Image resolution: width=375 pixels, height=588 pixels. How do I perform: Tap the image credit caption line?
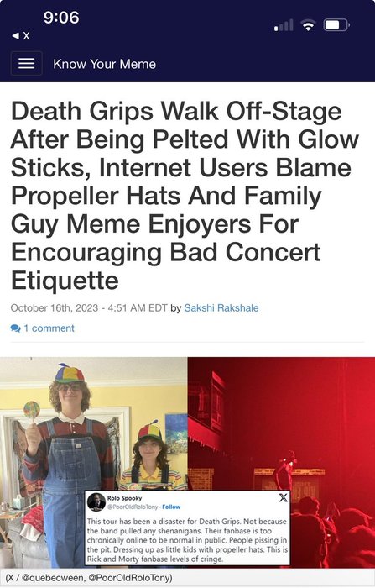coord(89,578)
